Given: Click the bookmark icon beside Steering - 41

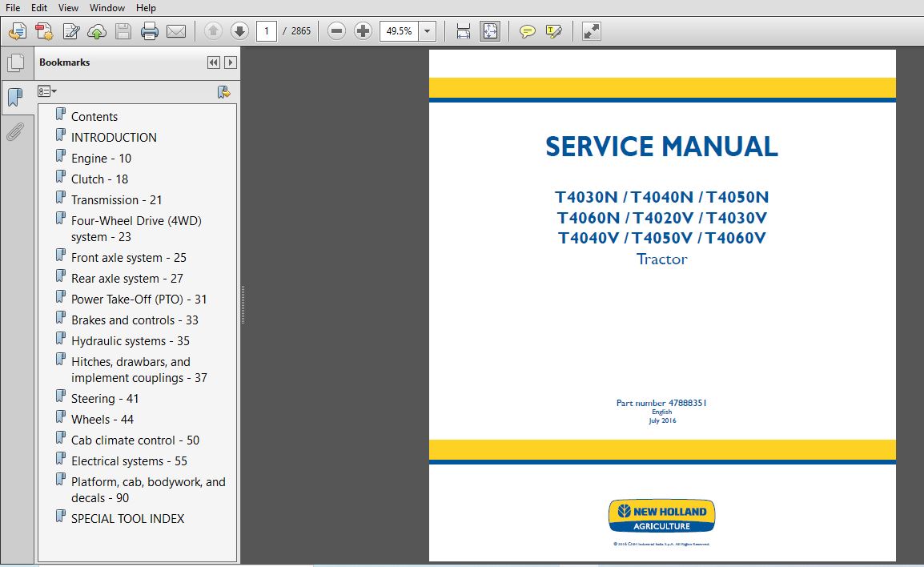Looking at the screenshot, I should tap(61, 396).
